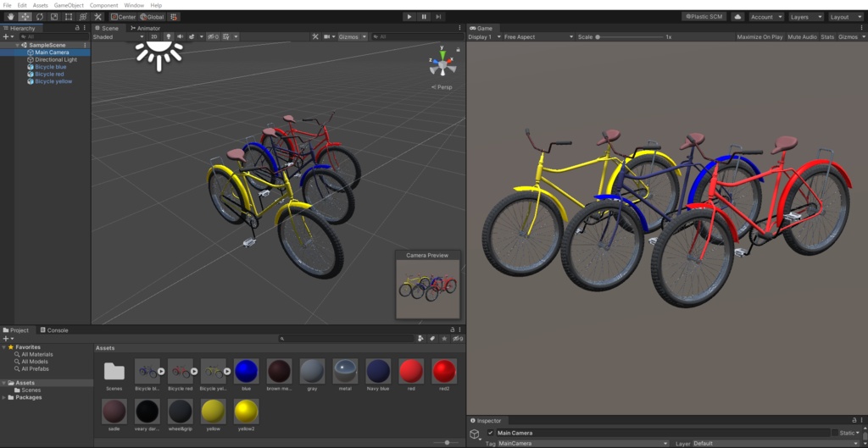Screen dimensions: 868x448
Task: Select the combined Transform tool
Action: tap(83, 17)
